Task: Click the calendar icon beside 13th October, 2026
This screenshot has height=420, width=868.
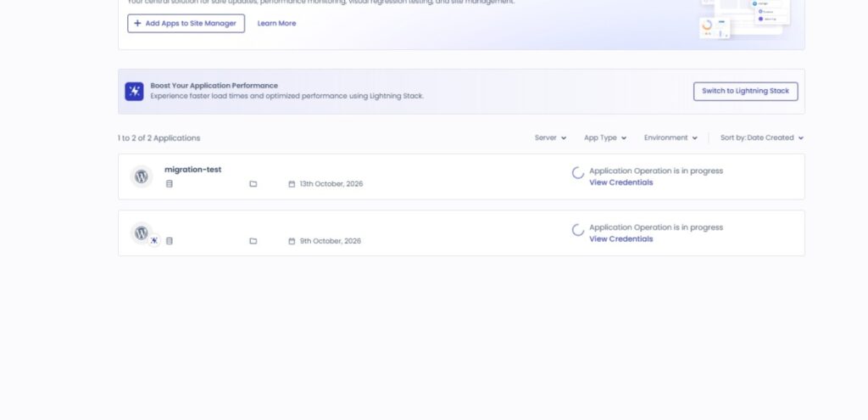Action: click(292, 184)
